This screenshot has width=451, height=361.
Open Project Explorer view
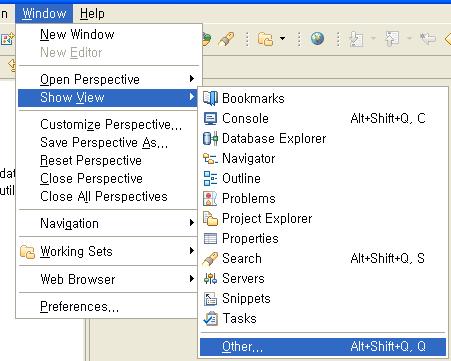point(323,218)
